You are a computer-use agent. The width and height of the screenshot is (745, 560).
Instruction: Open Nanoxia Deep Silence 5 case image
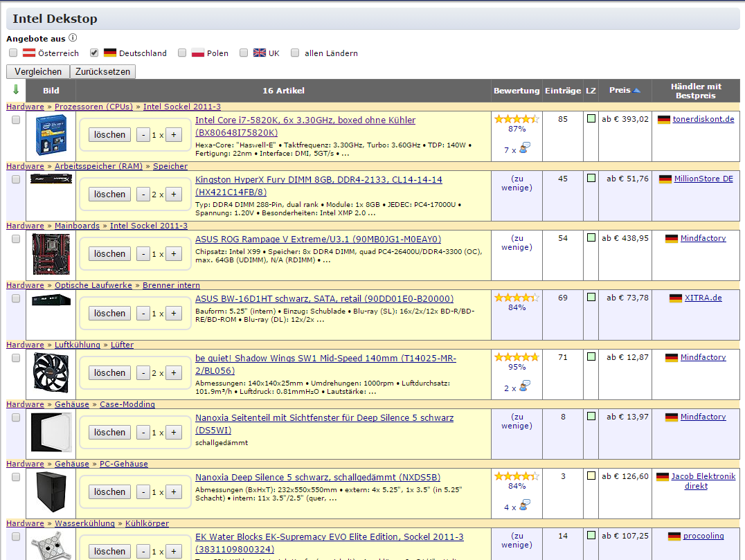[x=51, y=491]
